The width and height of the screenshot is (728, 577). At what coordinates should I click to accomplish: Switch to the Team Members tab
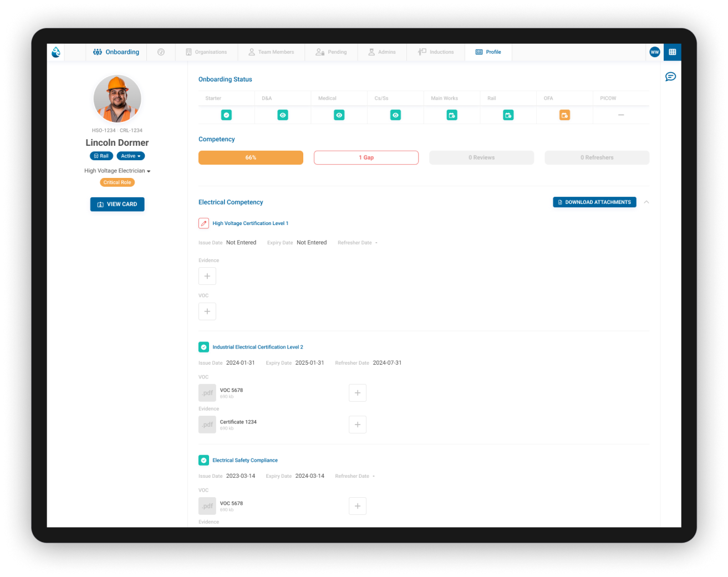pyautogui.click(x=271, y=52)
